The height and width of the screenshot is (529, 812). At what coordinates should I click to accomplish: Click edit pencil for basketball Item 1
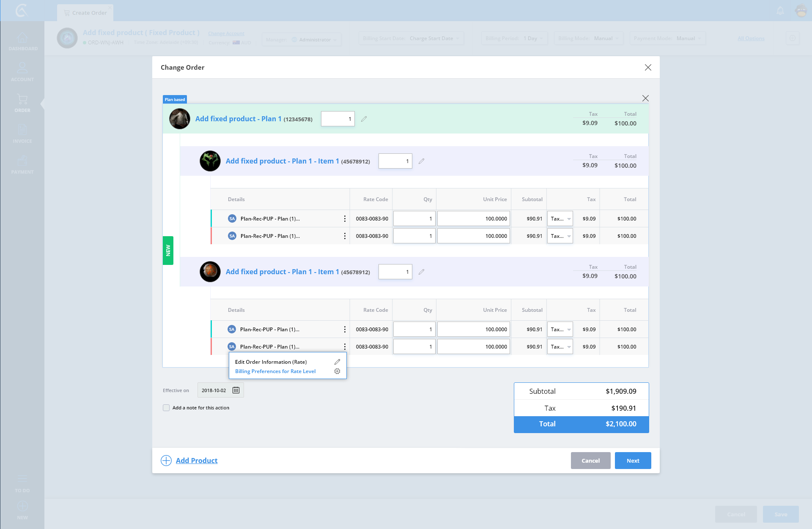click(421, 272)
